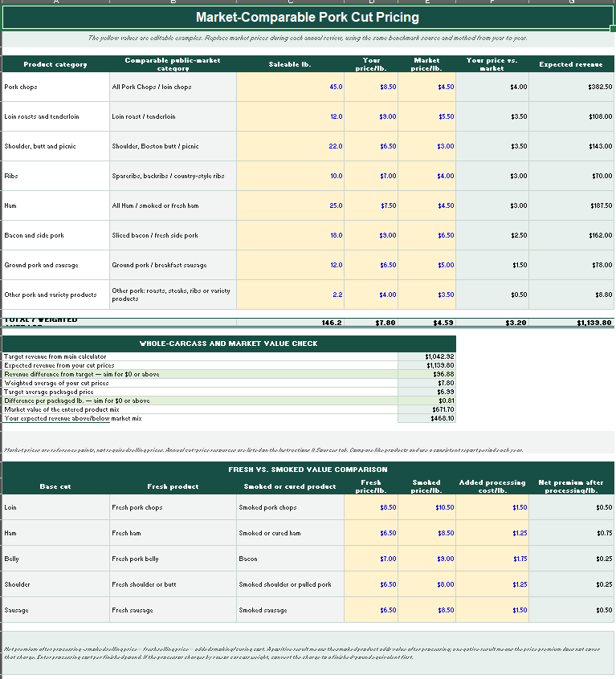The image size is (616, 679).
Task: Select total saleable lb. 146.2 cell
Action: pyautogui.click(x=290, y=323)
